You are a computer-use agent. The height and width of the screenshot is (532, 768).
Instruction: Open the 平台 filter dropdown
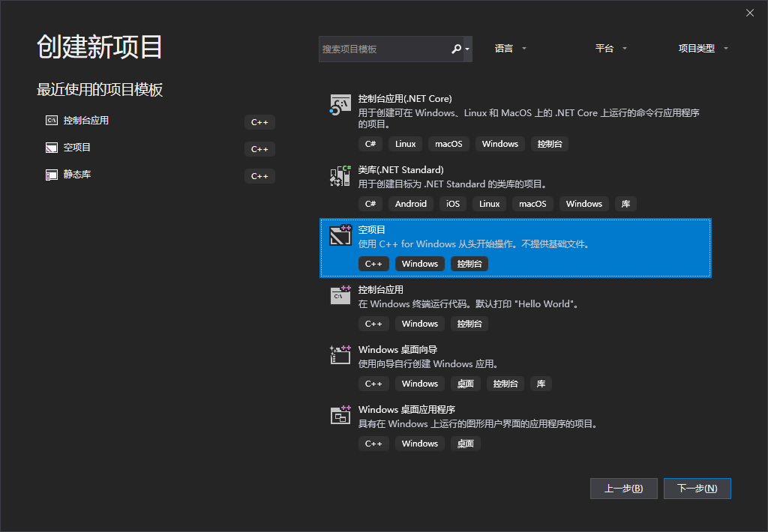point(611,47)
